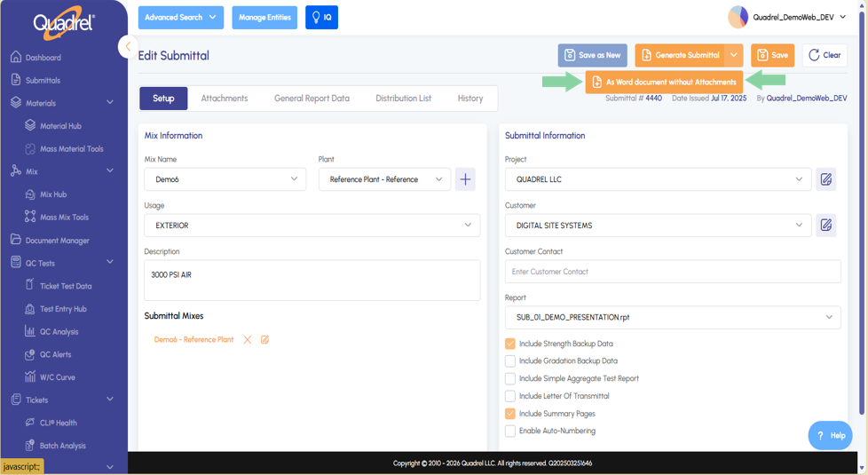Viewport: 868px width, 475px height.
Task: Check Include Gradation Backup Data
Action: 509,361
